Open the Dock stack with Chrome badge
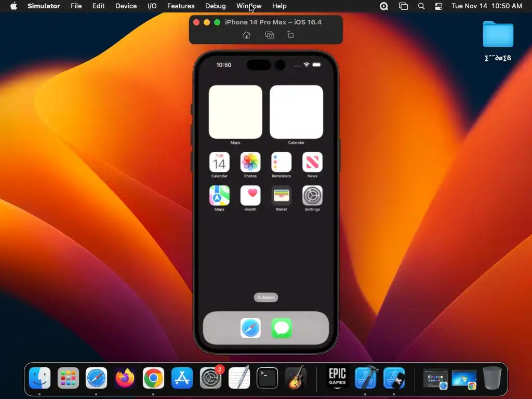Viewport: 532px width, 399px height. coord(464,379)
